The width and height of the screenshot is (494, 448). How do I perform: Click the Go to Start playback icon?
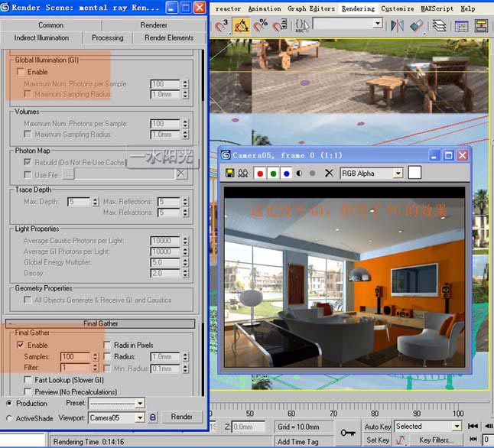pos(473,426)
